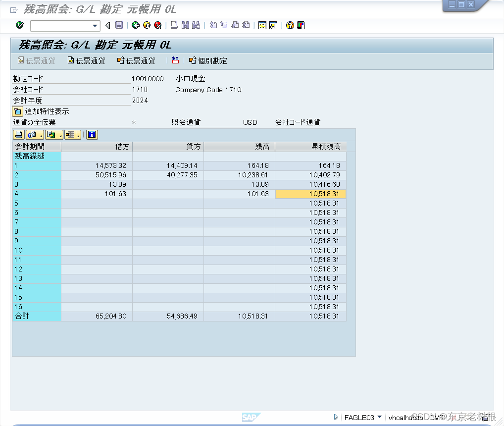The width and height of the screenshot is (504, 426).
Task: Click the Create New Session icon
Action: [262, 25]
